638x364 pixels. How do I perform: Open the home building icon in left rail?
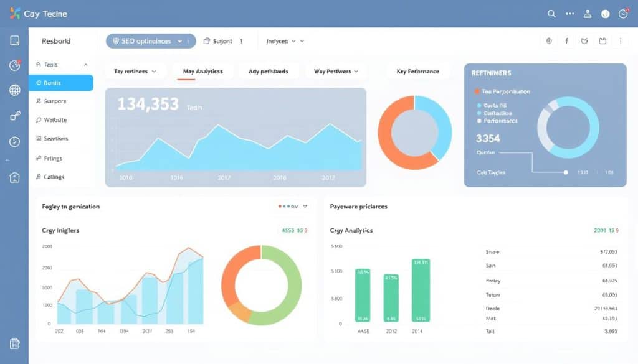pyautogui.click(x=15, y=177)
